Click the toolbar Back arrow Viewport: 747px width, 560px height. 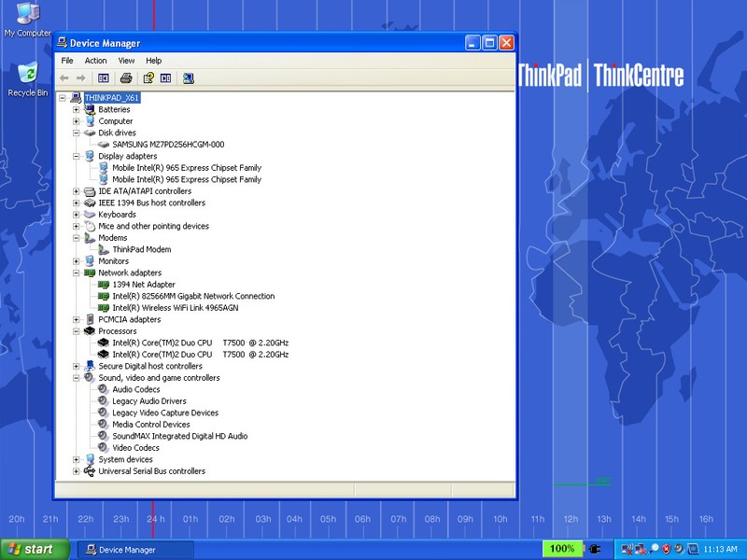[x=64, y=78]
